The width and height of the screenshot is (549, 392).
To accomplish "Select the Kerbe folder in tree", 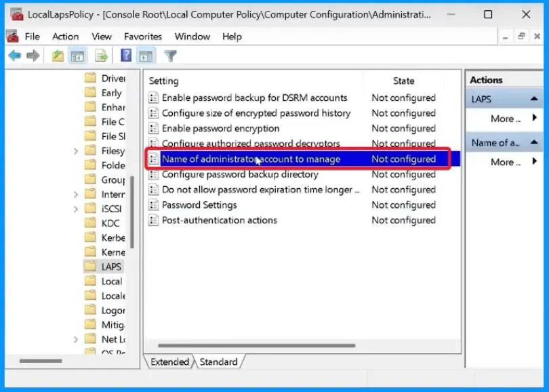I will point(113,238).
